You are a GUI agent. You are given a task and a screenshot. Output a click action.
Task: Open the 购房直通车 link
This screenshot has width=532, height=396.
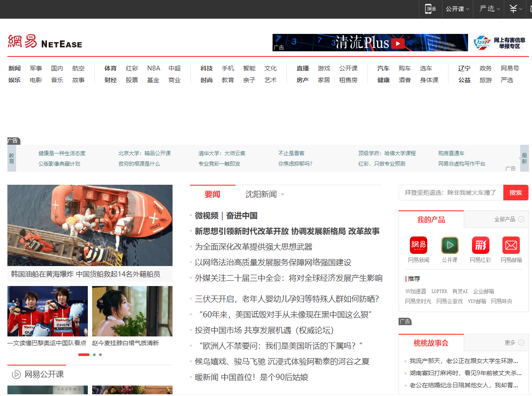451,153
